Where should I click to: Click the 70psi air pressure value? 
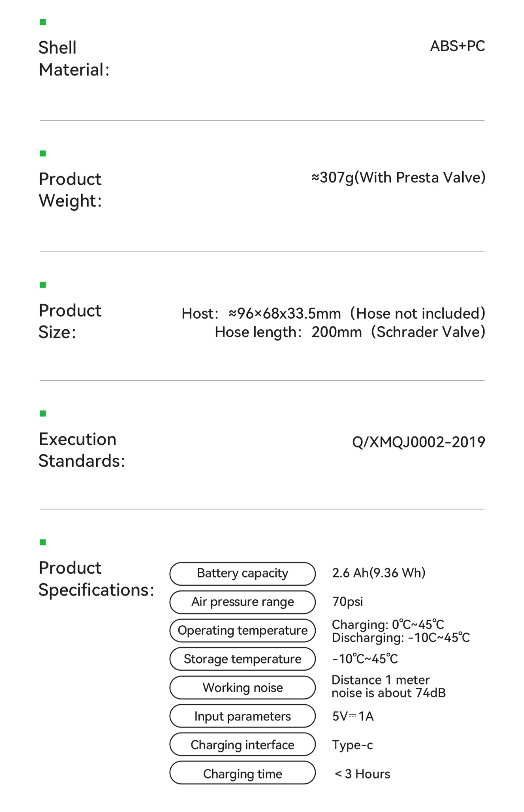347,602
